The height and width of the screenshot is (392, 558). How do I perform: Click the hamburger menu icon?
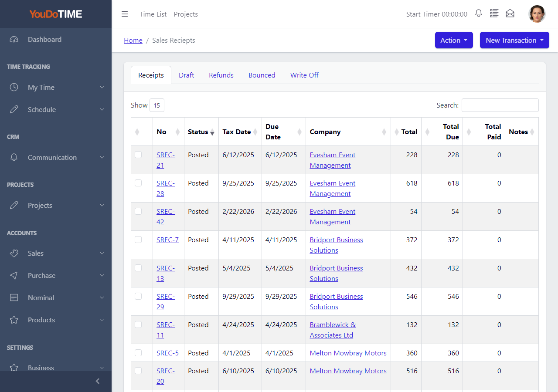coord(125,14)
